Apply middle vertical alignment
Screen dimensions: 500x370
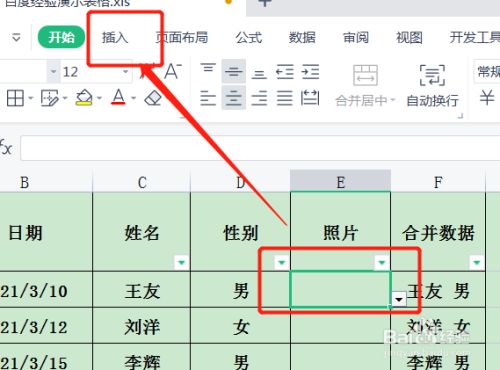pyautogui.click(x=234, y=71)
